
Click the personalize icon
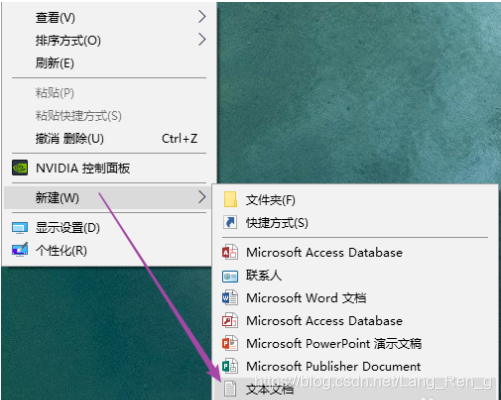(20, 250)
